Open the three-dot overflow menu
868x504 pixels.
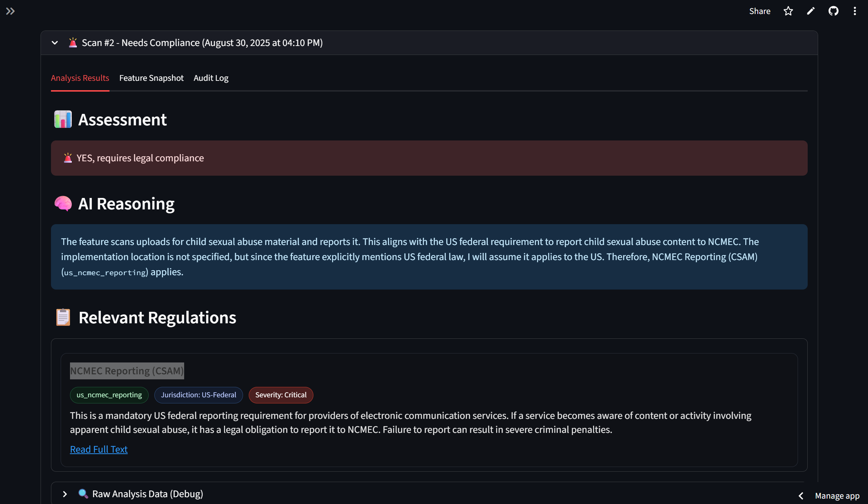pos(855,11)
